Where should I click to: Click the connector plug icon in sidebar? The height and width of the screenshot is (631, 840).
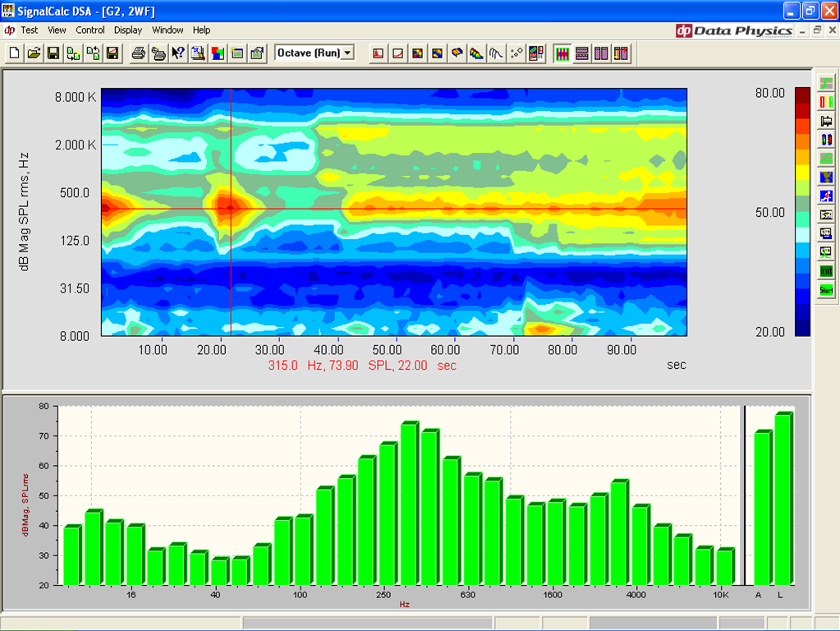click(826, 121)
